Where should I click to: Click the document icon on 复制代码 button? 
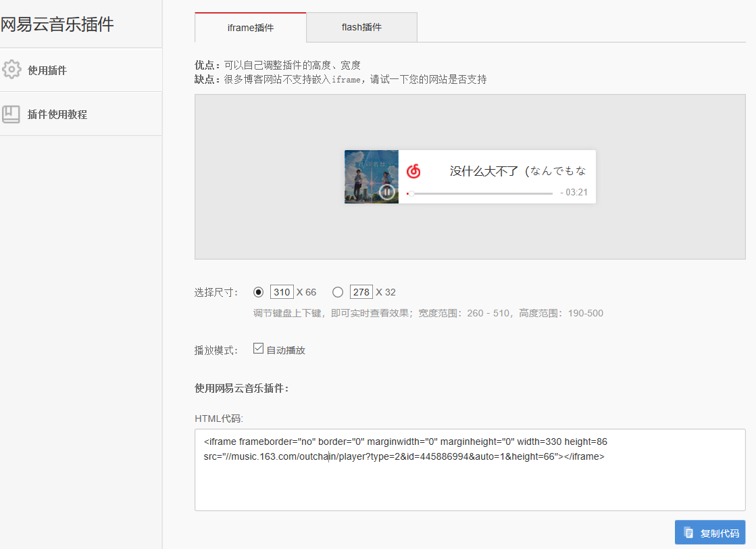point(688,533)
